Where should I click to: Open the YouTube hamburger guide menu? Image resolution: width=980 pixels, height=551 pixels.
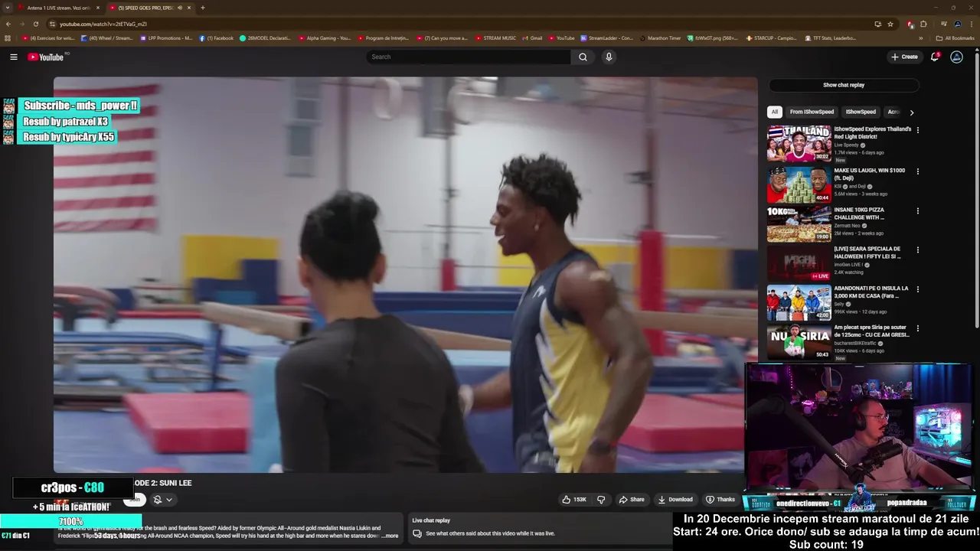point(14,57)
